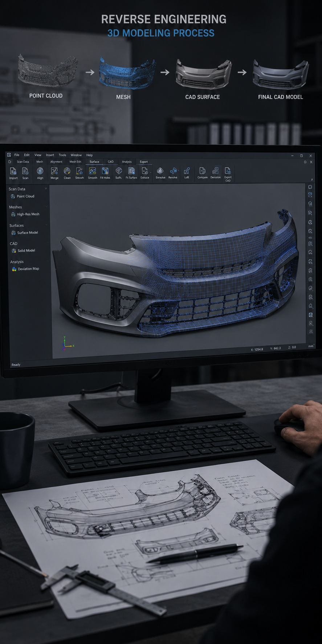Viewport: 322px width, 644px height.
Task: Open the Help menu
Action: tap(89, 155)
